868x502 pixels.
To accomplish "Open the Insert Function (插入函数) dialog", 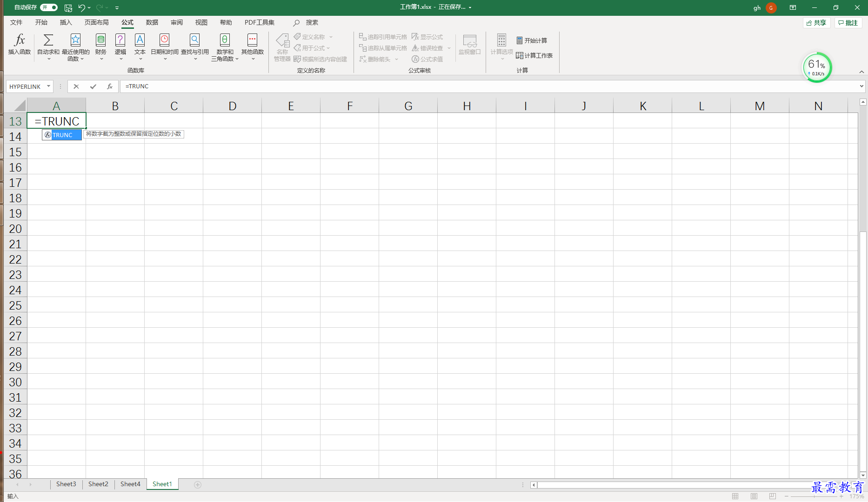I will [20, 45].
